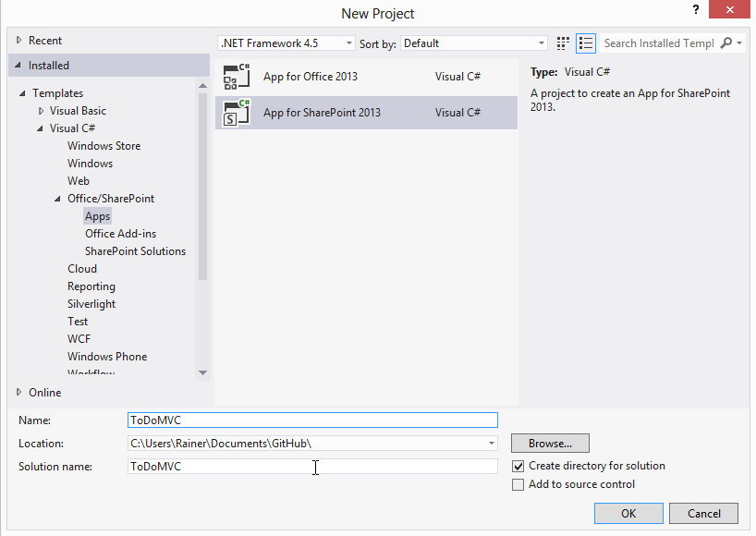Select the Test template category
The width and height of the screenshot is (756, 536).
click(x=78, y=322)
